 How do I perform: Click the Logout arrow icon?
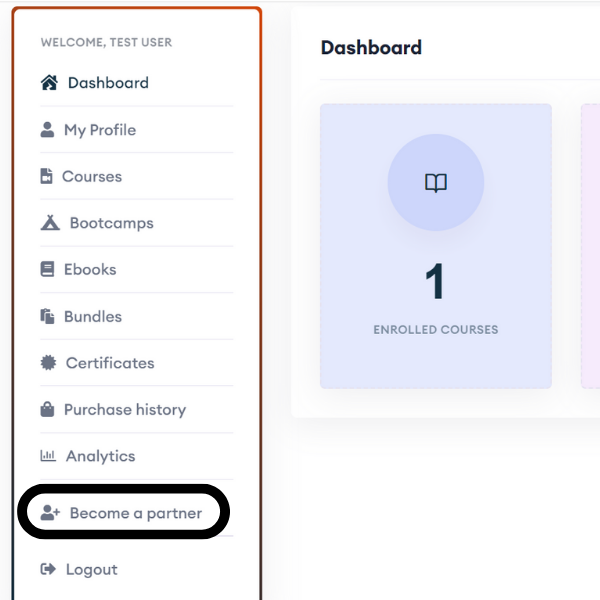point(48,569)
